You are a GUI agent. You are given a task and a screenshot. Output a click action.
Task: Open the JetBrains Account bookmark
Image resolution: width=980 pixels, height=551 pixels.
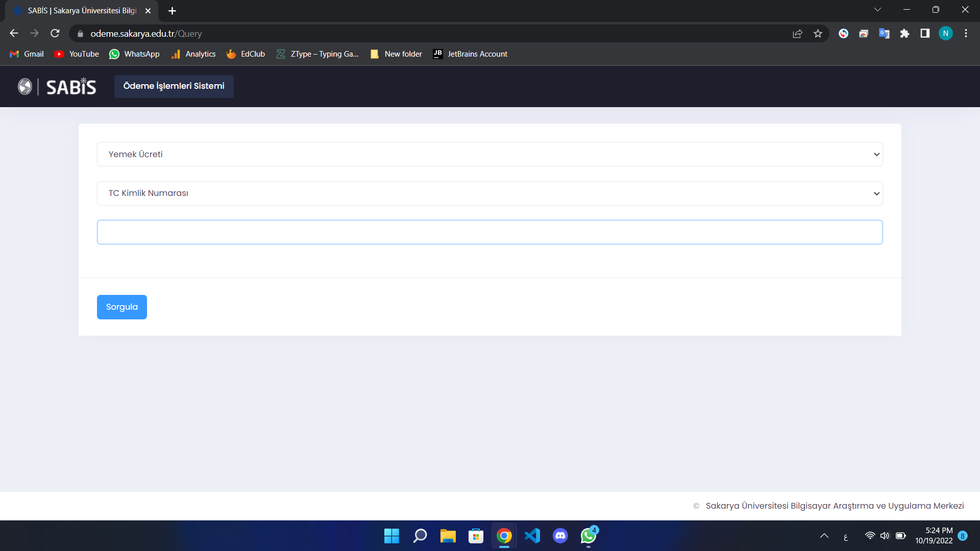470,54
